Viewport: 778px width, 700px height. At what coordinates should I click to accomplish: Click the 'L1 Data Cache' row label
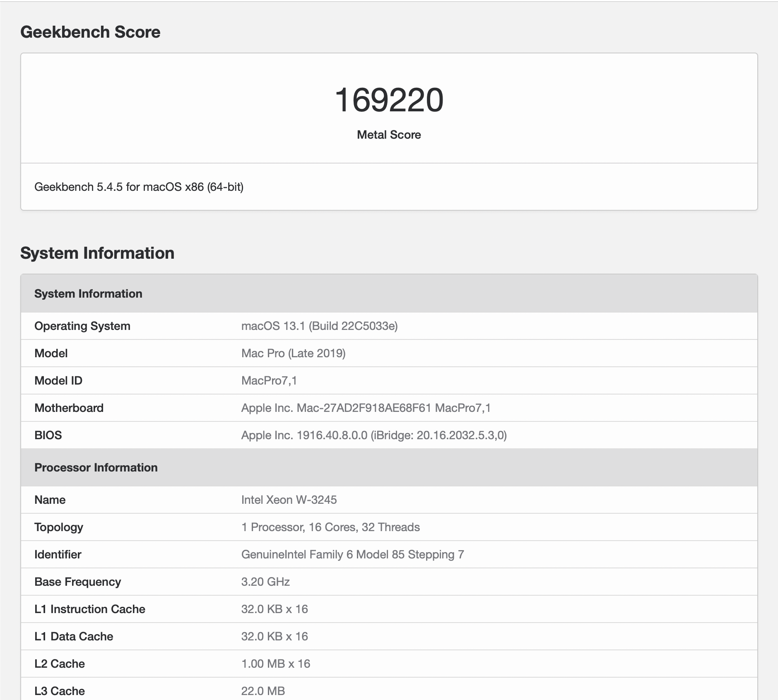coord(74,636)
